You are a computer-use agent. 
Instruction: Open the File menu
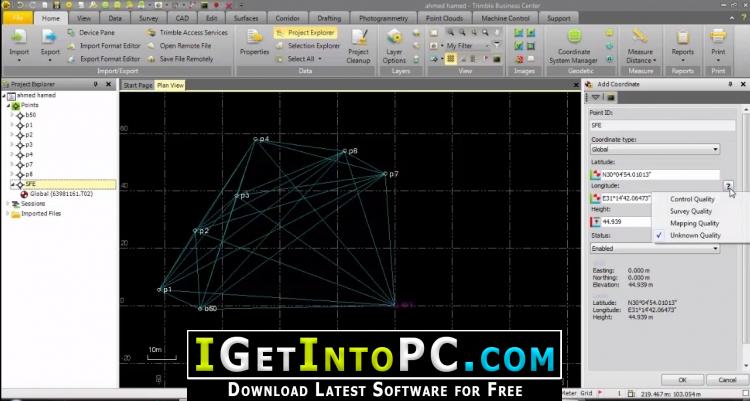click(18, 18)
